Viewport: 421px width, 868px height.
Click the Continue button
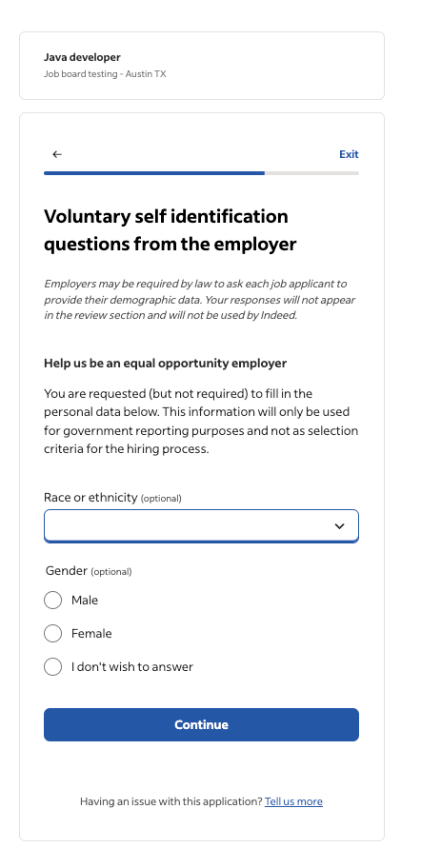point(201,724)
